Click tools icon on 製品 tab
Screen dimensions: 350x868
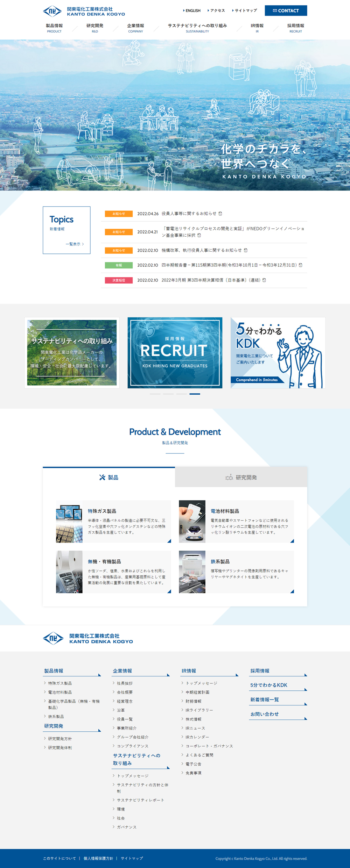102,478
